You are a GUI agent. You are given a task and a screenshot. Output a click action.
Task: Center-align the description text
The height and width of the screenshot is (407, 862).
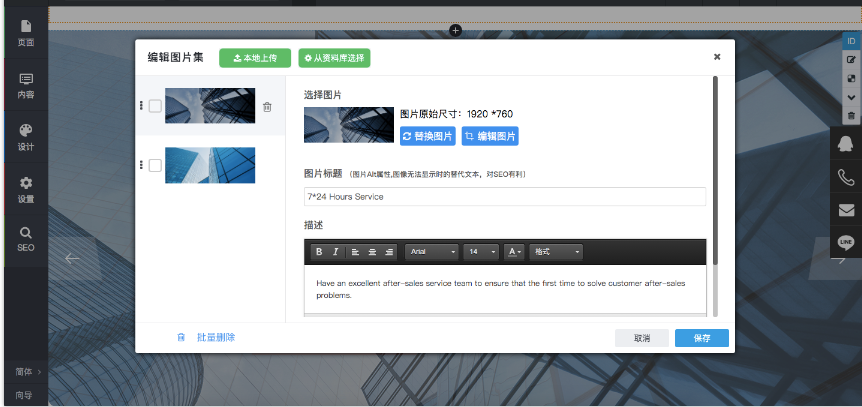click(x=372, y=252)
